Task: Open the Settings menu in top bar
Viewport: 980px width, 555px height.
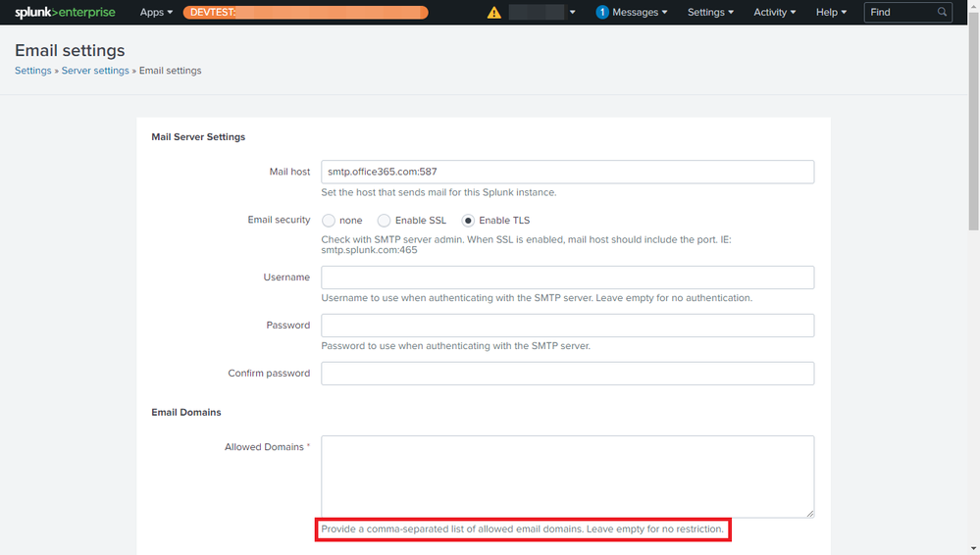Action: 711,13
